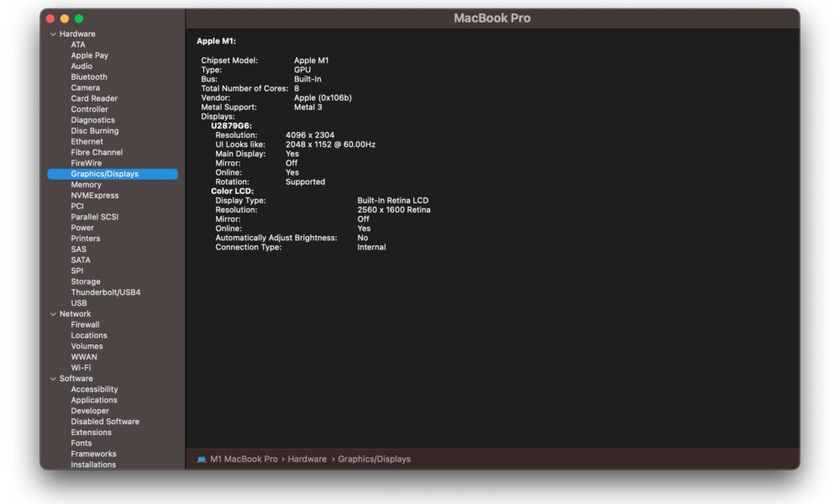Click the Apple (0x106b) vendor value
This screenshot has width=840, height=504.
323,98
